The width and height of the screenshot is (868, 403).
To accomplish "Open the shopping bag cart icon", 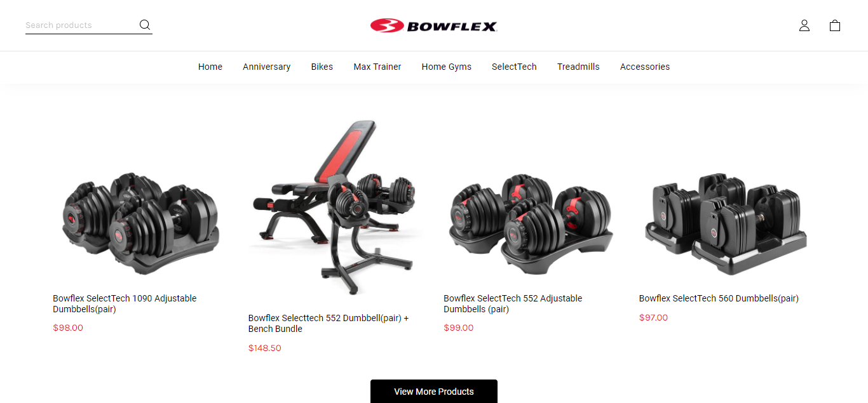I will click(835, 25).
